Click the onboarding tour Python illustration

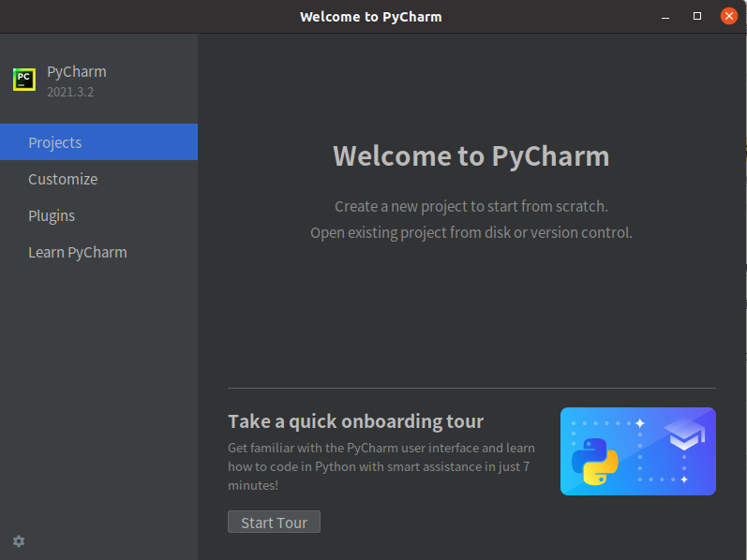(638, 451)
